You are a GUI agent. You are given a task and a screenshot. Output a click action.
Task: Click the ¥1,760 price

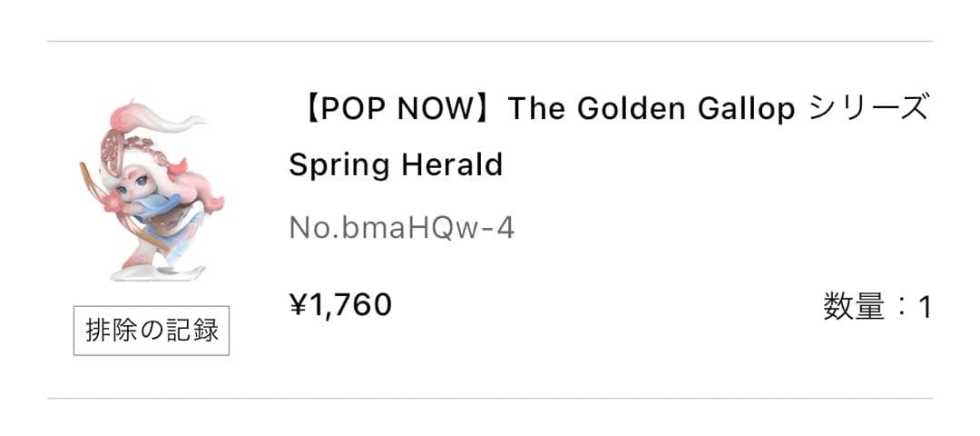[x=340, y=305]
